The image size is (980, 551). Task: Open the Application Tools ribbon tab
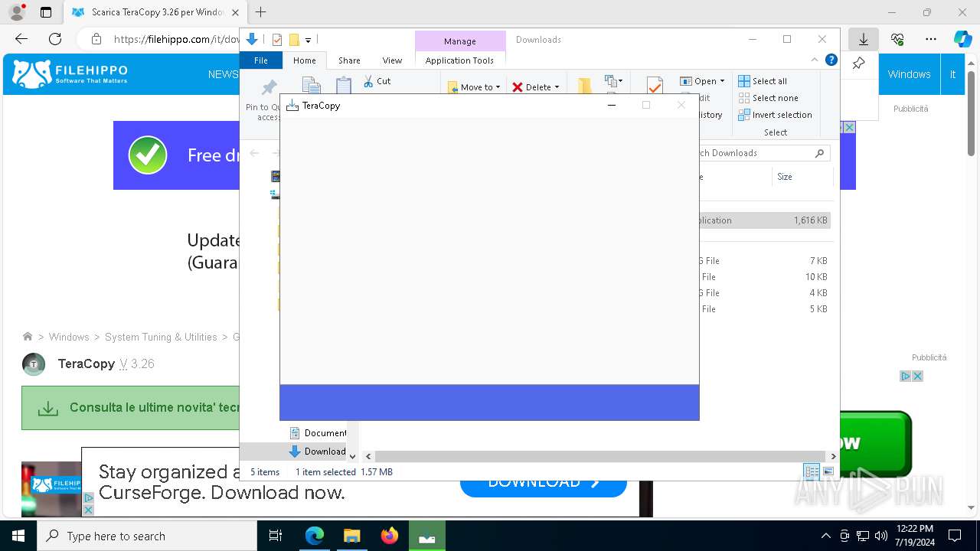(459, 60)
